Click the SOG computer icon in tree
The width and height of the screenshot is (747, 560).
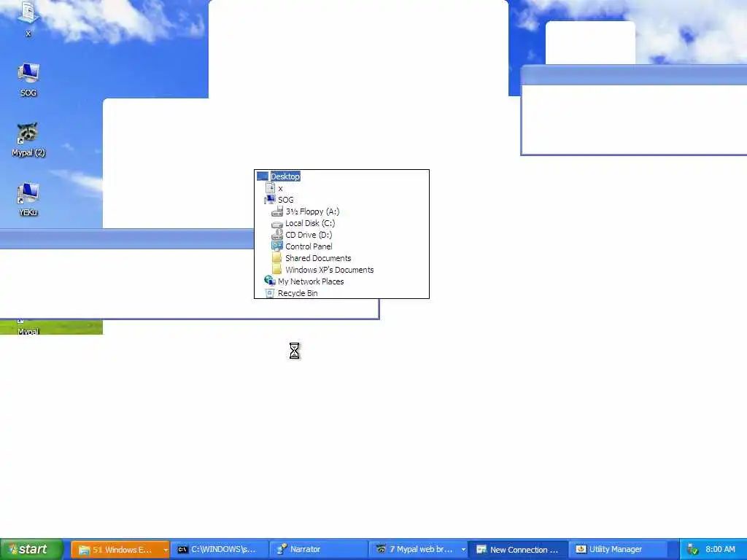point(270,200)
